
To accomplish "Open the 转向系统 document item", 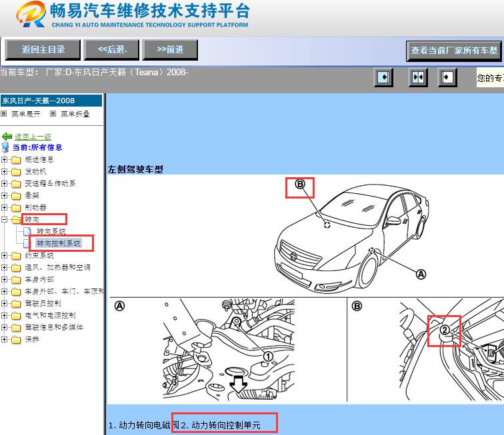I will coord(51,231).
